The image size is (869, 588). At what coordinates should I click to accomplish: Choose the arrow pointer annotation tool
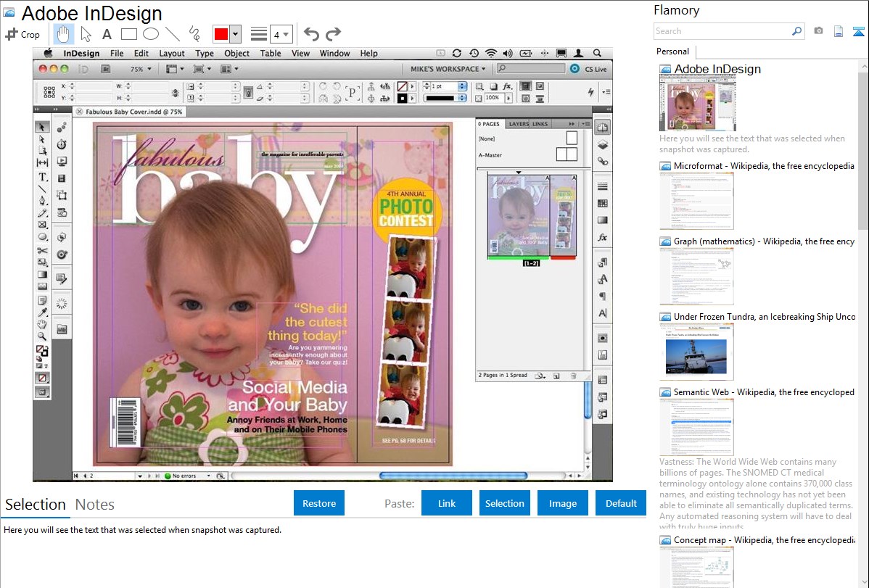[86, 34]
